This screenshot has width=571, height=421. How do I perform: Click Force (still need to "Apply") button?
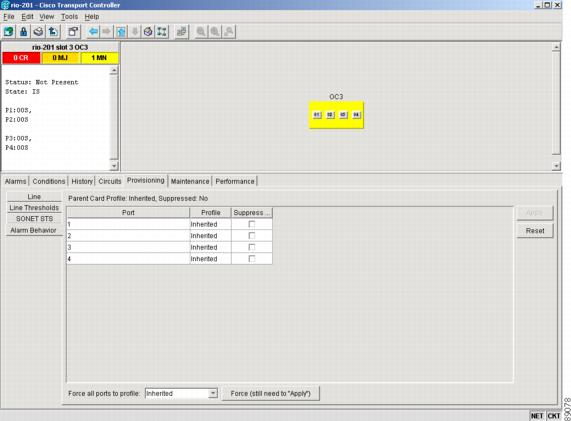click(x=271, y=393)
